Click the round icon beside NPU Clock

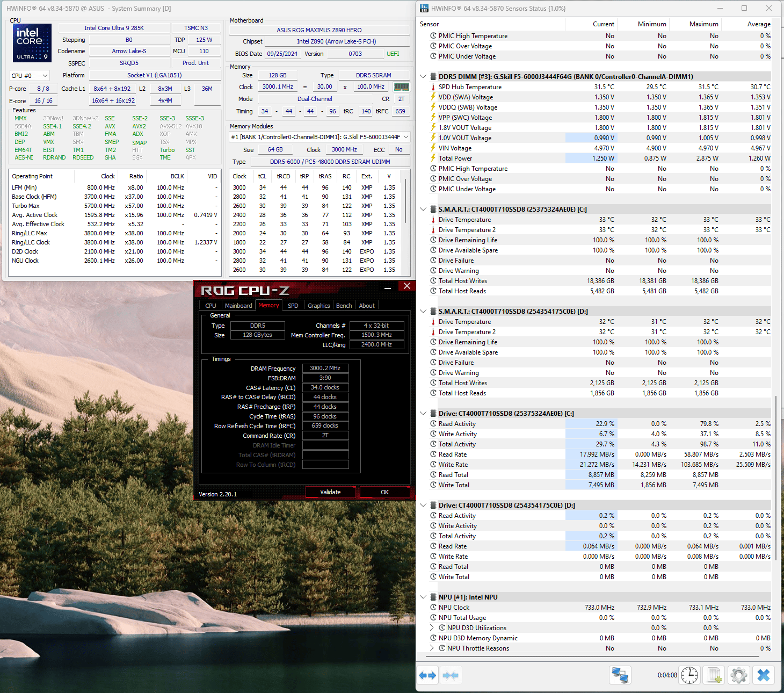[x=433, y=608]
